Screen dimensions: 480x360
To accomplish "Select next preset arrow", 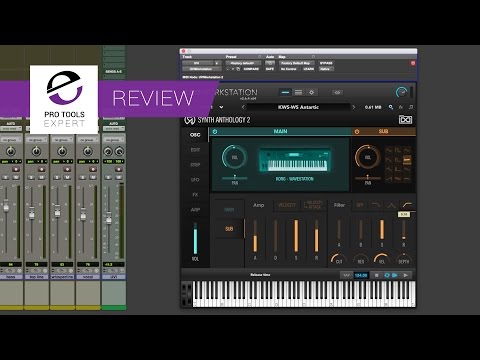I will (x=353, y=107).
